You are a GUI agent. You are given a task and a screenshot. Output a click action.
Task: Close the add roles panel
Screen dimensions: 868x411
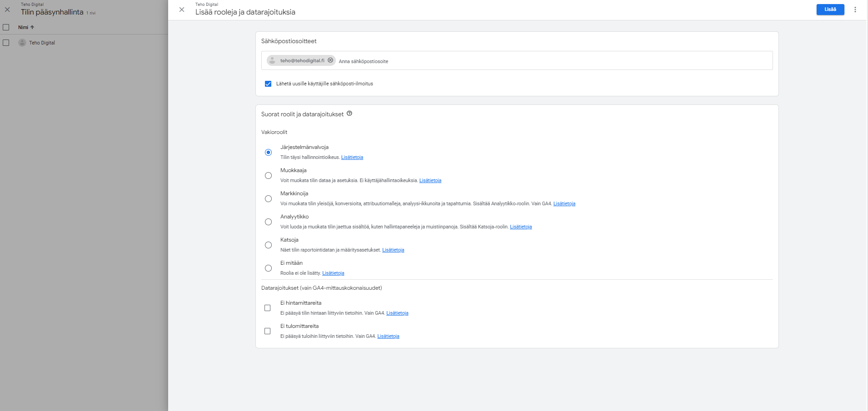182,10
